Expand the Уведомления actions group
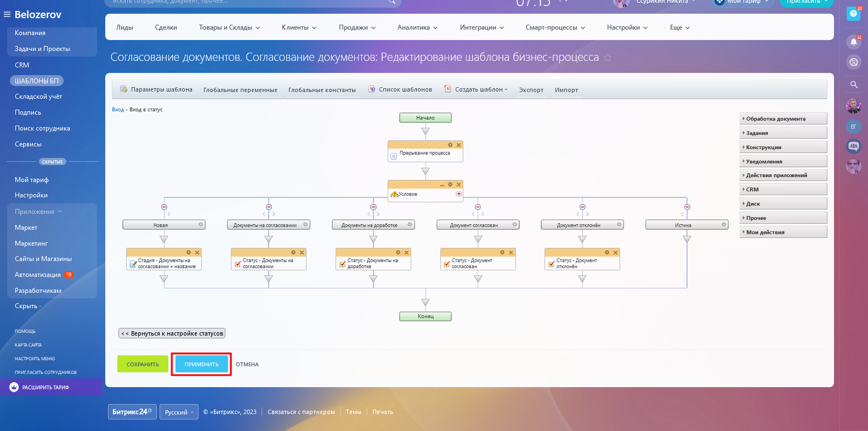The height and width of the screenshot is (431, 868). pos(783,161)
